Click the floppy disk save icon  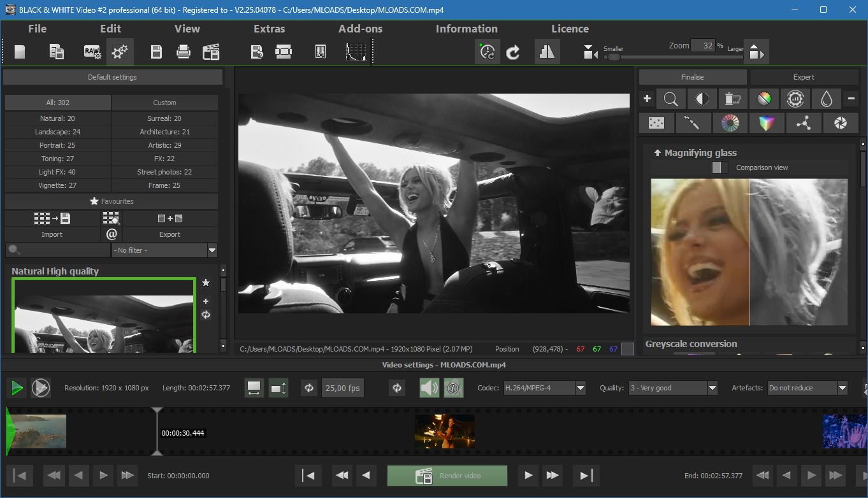point(156,52)
